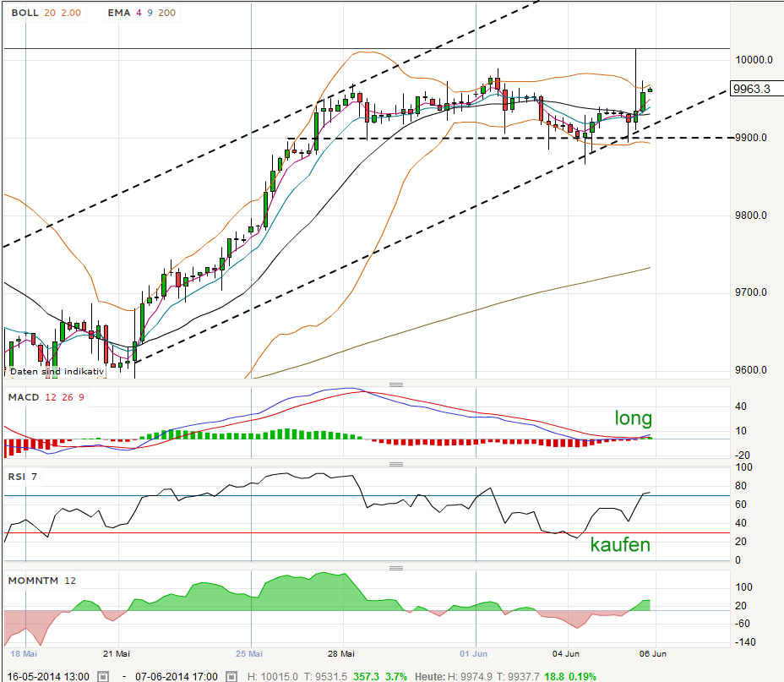Screen dimensions: 784x682
Task: Click today's high value H: 9974.9
Action: [470, 676]
